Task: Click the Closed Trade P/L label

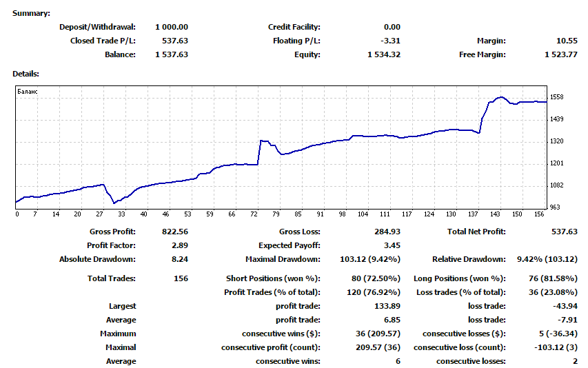Action: pyautogui.click(x=103, y=41)
